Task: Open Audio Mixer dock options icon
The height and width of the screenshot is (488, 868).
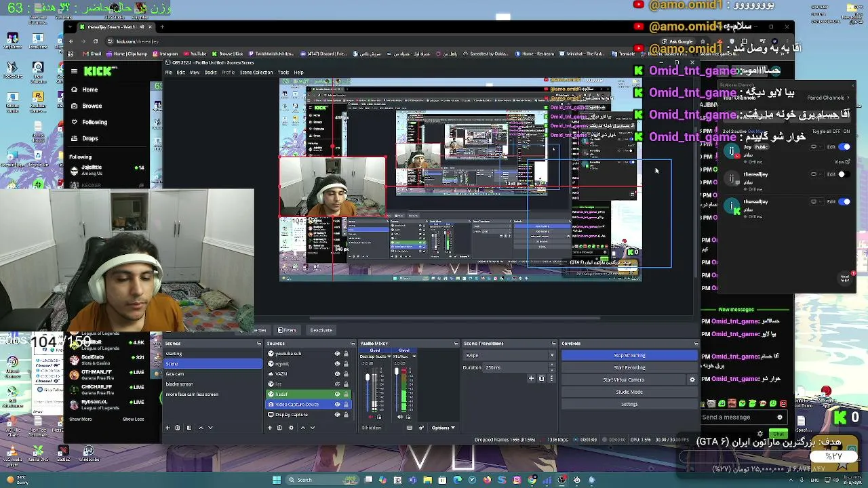Action: click(x=456, y=344)
